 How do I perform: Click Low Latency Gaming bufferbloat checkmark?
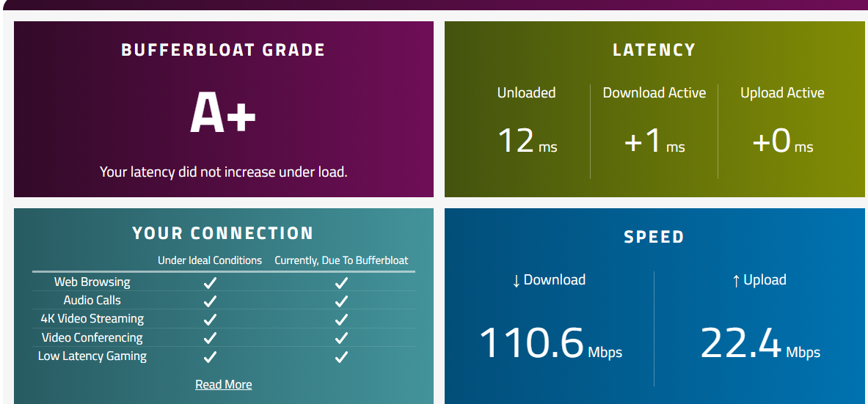(341, 357)
